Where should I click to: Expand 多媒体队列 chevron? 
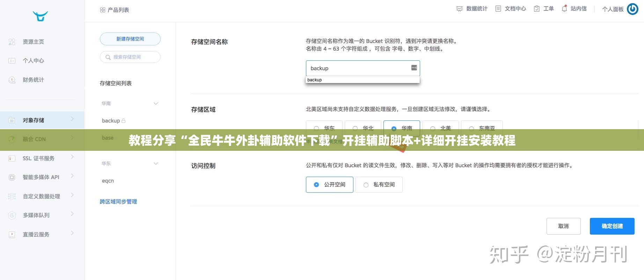[72, 214]
